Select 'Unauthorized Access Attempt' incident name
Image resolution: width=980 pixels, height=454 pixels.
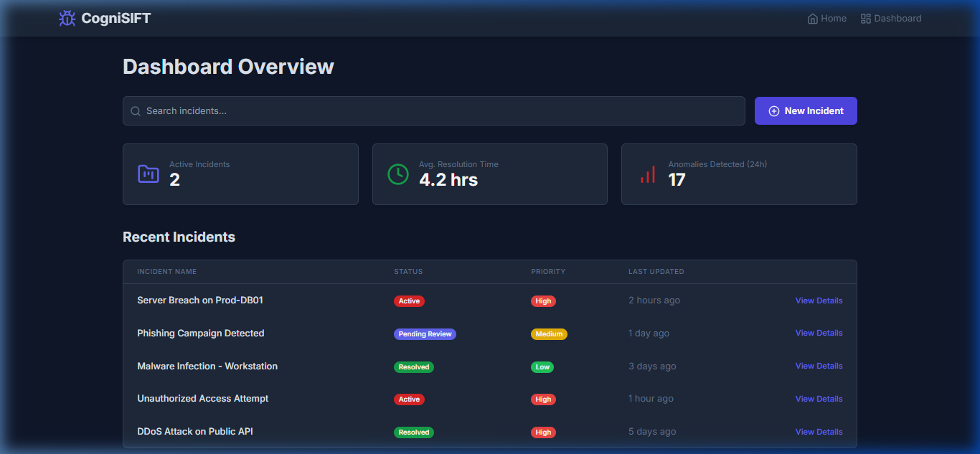point(203,399)
